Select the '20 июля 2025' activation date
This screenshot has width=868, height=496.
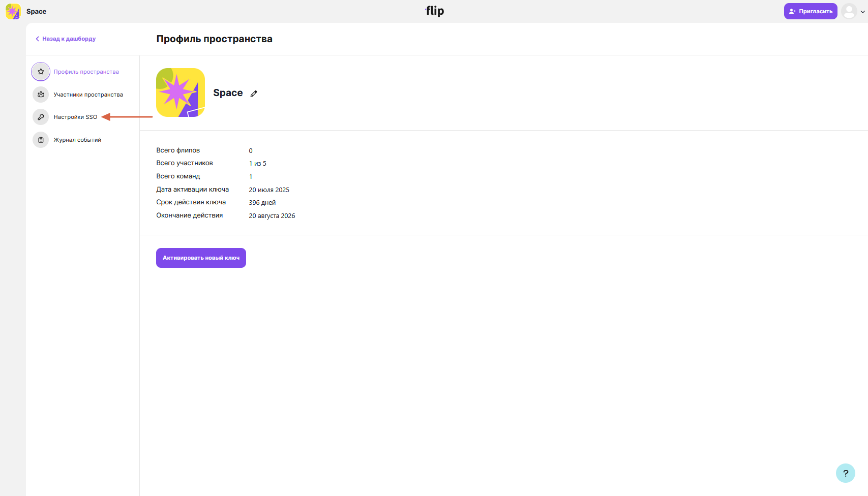click(269, 190)
